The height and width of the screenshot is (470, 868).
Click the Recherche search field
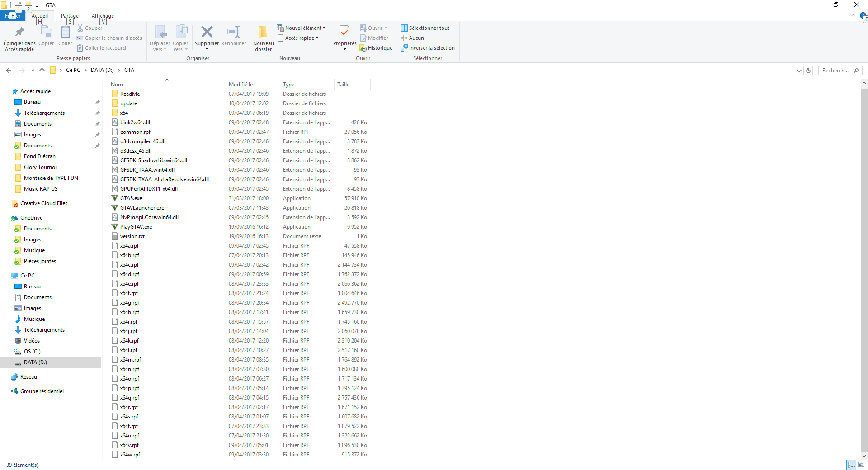(x=840, y=70)
